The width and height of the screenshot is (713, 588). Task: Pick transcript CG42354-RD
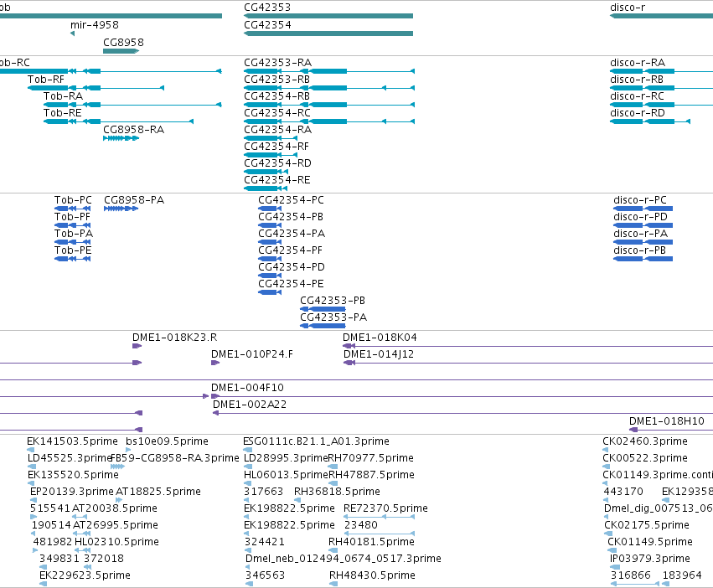[x=266, y=172]
